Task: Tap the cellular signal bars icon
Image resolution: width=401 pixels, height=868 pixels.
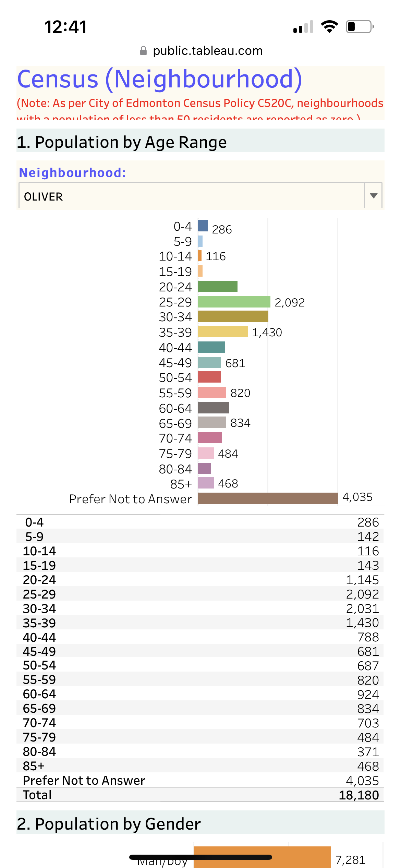Action: tap(303, 27)
